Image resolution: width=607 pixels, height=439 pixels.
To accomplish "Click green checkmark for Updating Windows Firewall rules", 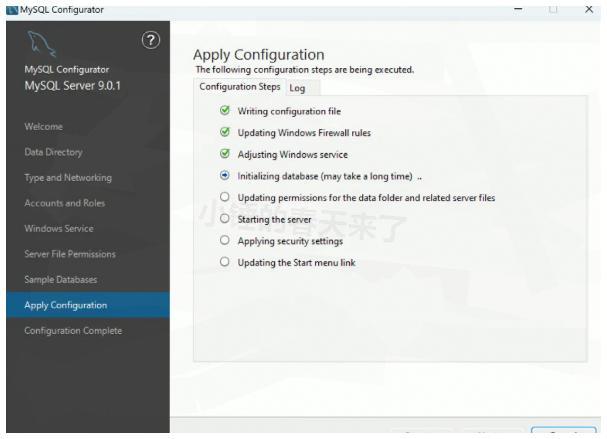I will tap(225, 132).
